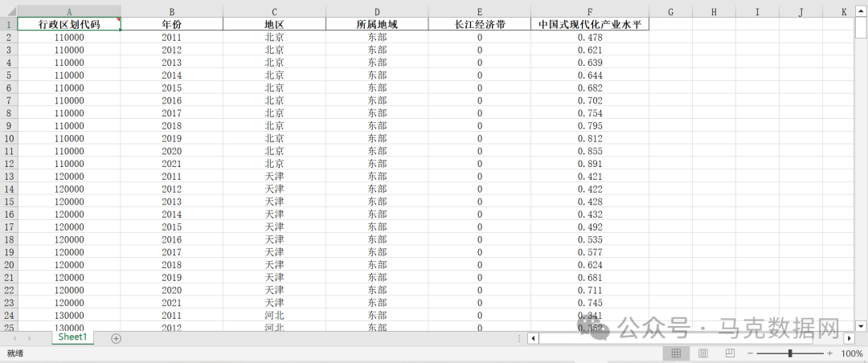Select column C header
The image size is (868, 363).
(x=275, y=11)
